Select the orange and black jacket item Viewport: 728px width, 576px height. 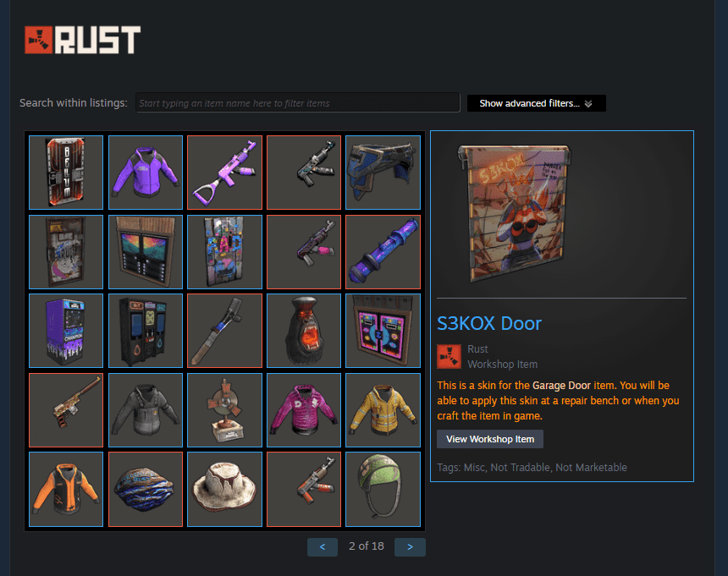(66, 489)
